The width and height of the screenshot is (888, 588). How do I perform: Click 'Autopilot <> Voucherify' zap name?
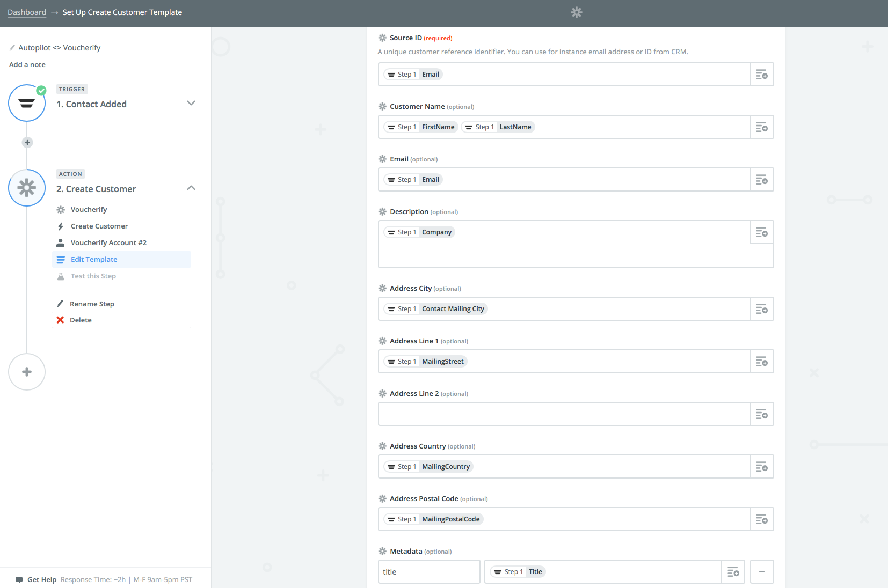(60, 48)
